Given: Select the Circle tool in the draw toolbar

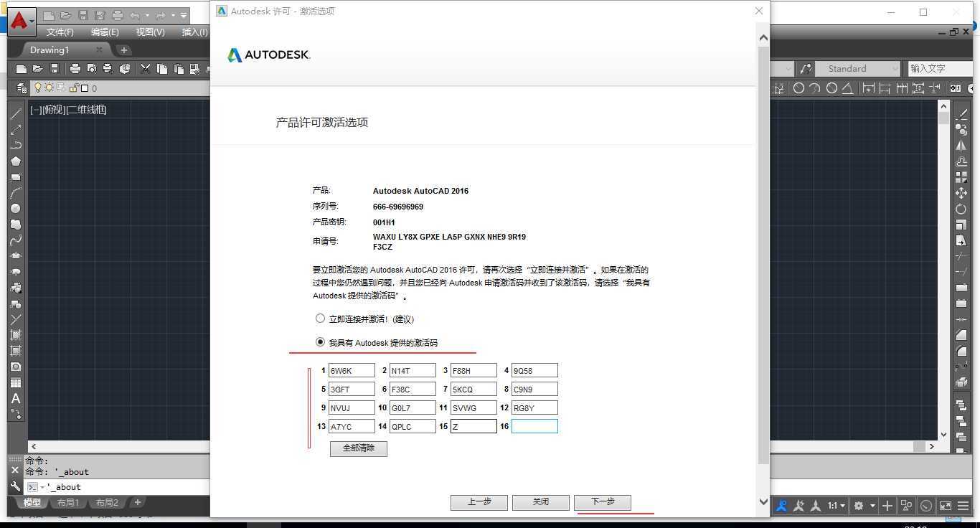Looking at the screenshot, I should 15,209.
